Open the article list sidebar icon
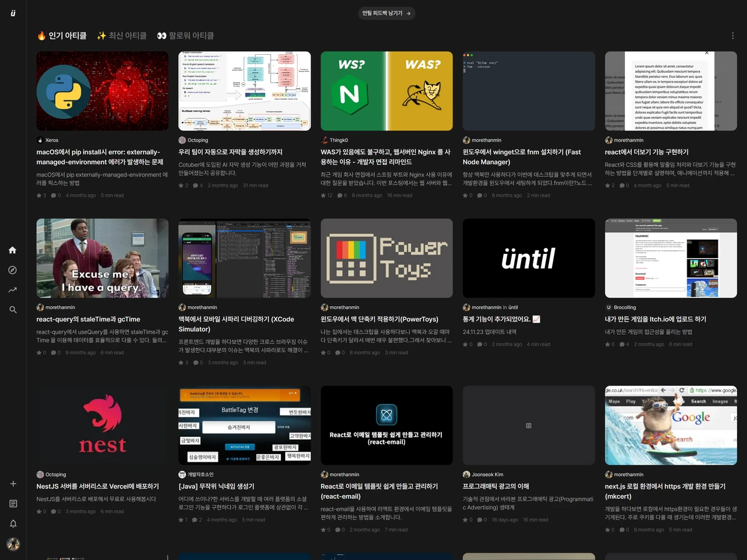Viewport: 747px width, 560px height. (13, 503)
